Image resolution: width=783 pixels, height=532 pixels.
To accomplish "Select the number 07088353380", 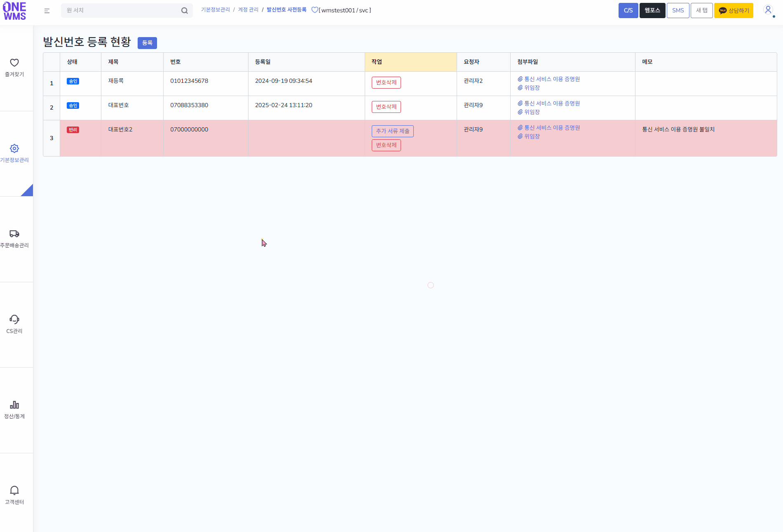I will click(189, 105).
